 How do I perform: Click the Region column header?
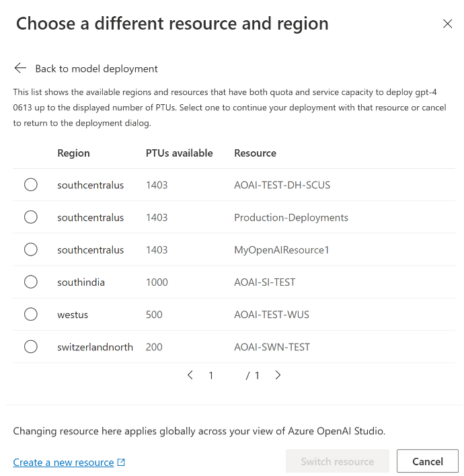73,153
